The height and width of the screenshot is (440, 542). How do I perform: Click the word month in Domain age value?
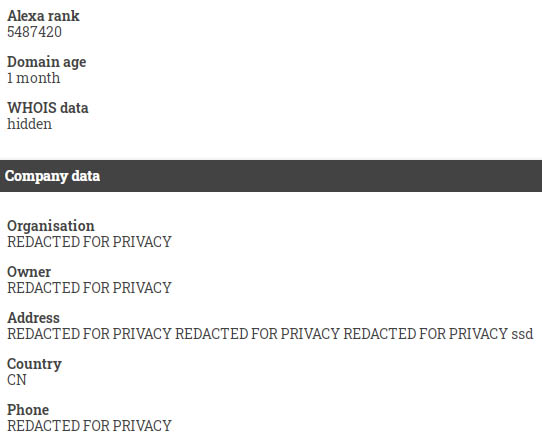tap(38, 78)
